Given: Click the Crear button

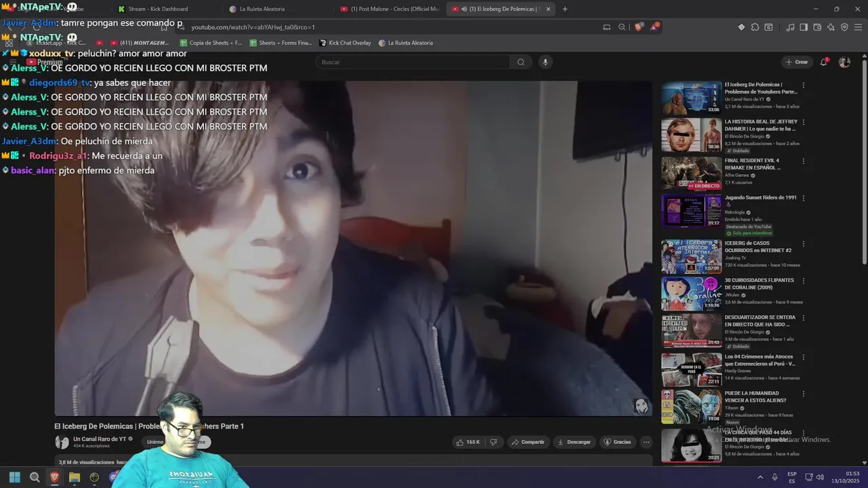Looking at the screenshot, I should click(797, 62).
